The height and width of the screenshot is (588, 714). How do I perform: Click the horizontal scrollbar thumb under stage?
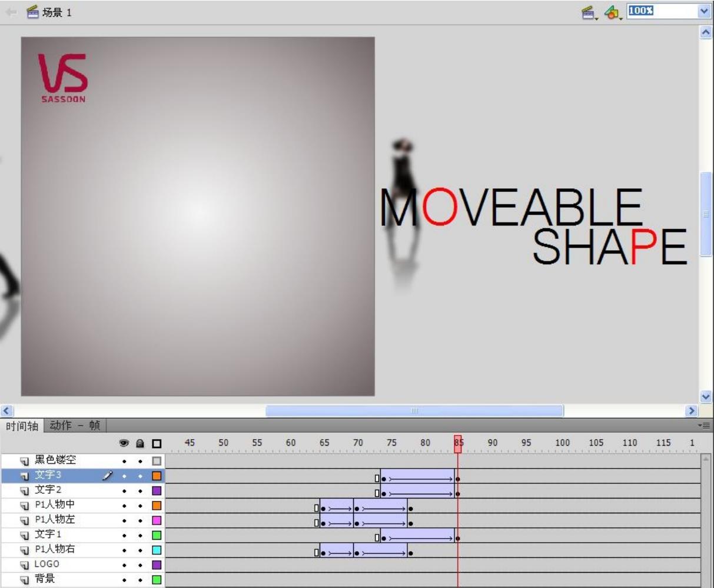tap(414, 411)
